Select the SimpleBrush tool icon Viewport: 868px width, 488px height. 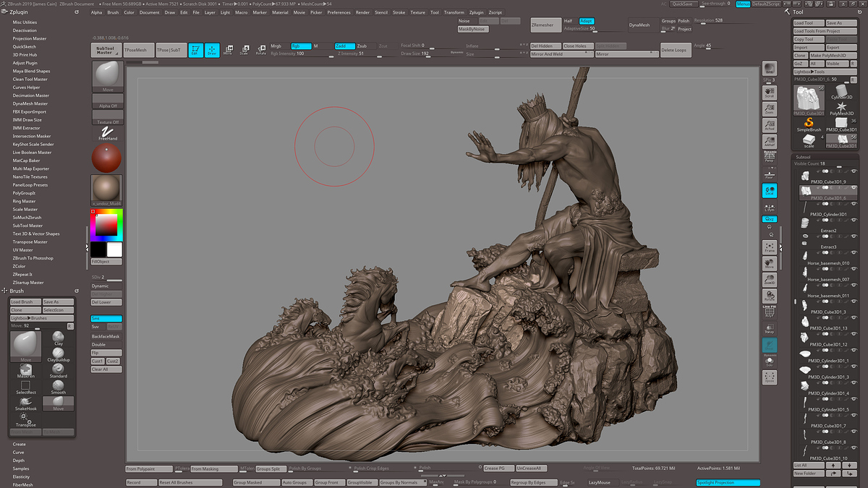(x=809, y=124)
